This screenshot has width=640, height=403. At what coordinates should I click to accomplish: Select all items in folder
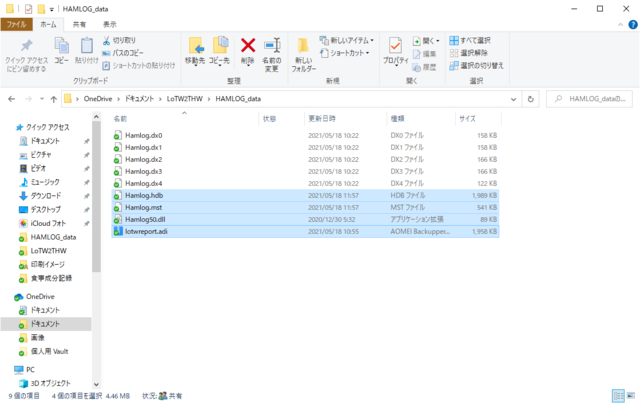coord(470,40)
